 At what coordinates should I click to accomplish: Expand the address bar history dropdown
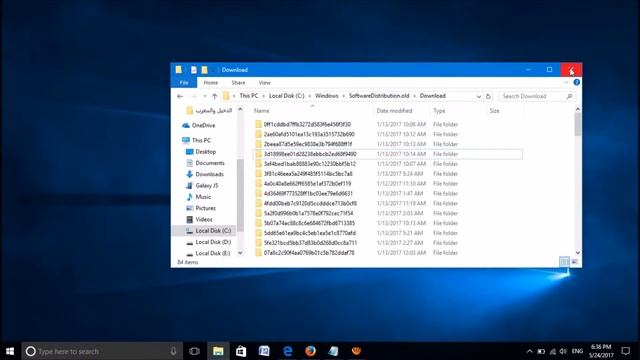(x=478, y=96)
